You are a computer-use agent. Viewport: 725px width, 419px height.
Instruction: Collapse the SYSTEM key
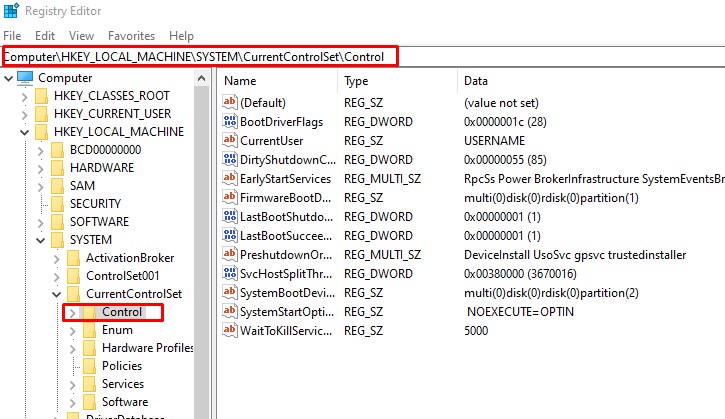tap(41, 240)
